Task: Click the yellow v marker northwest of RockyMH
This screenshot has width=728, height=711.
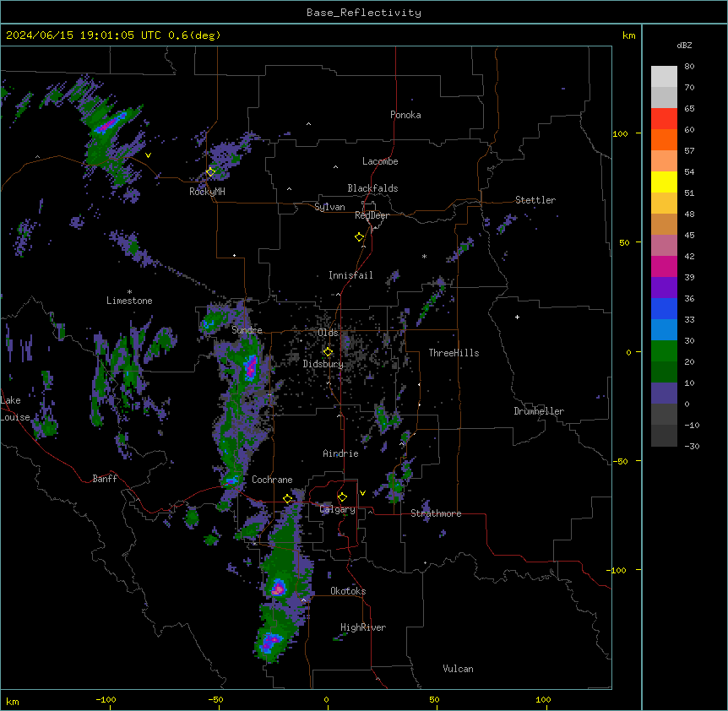Action: click(x=148, y=155)
